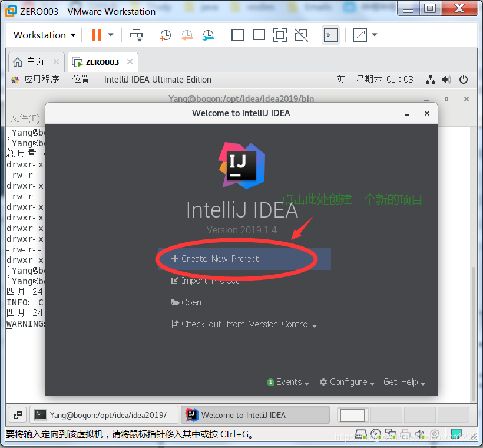483x448 pixels.
Task: Open the guest power menu icon
Action: tap(464, 80)
